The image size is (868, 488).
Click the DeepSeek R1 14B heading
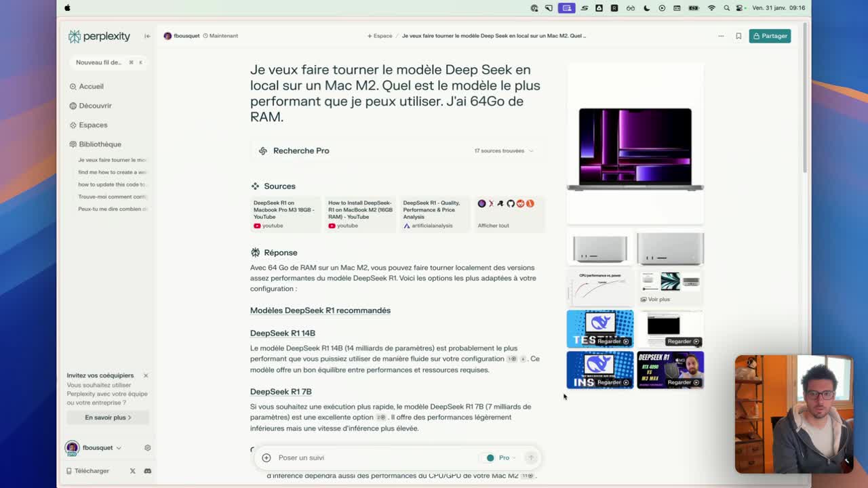(x=282, y=333)
